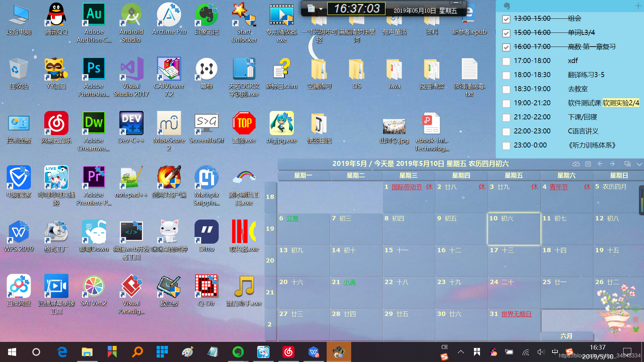Check the 18:00-18:30 翻译练习 task
The image size is (644, 362).
point(506,75)
